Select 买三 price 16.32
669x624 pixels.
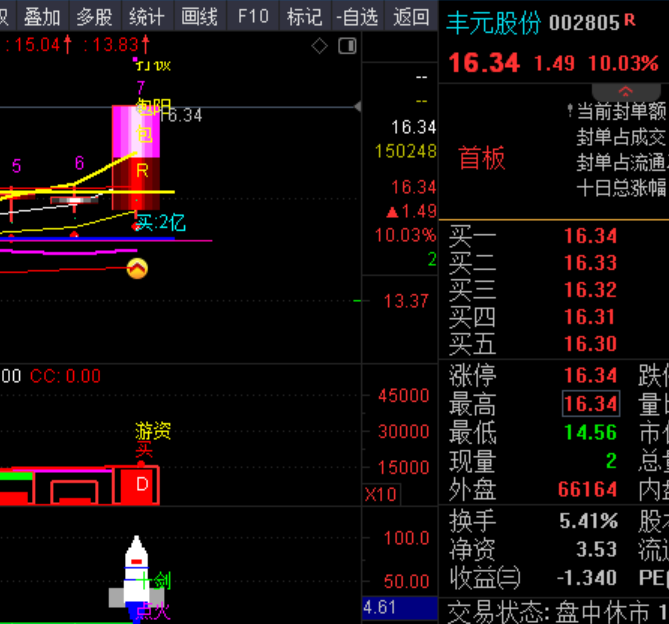[x=590, y=290]
